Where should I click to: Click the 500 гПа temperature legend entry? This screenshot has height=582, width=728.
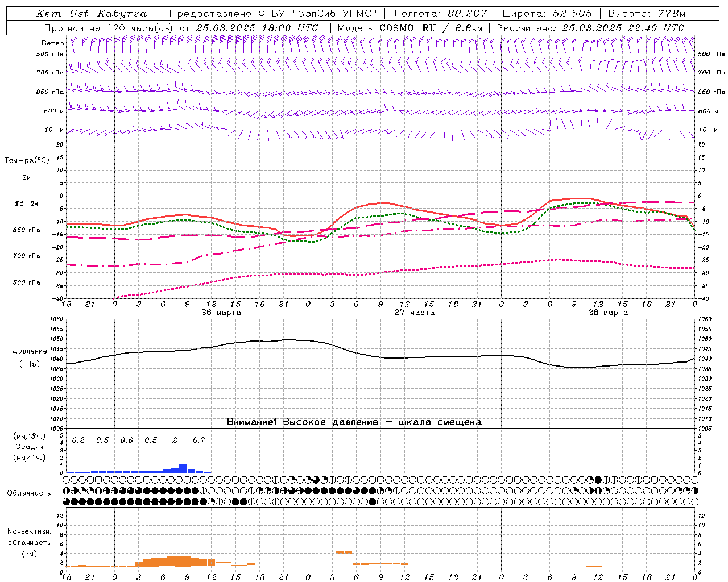(x=27, y=282)
